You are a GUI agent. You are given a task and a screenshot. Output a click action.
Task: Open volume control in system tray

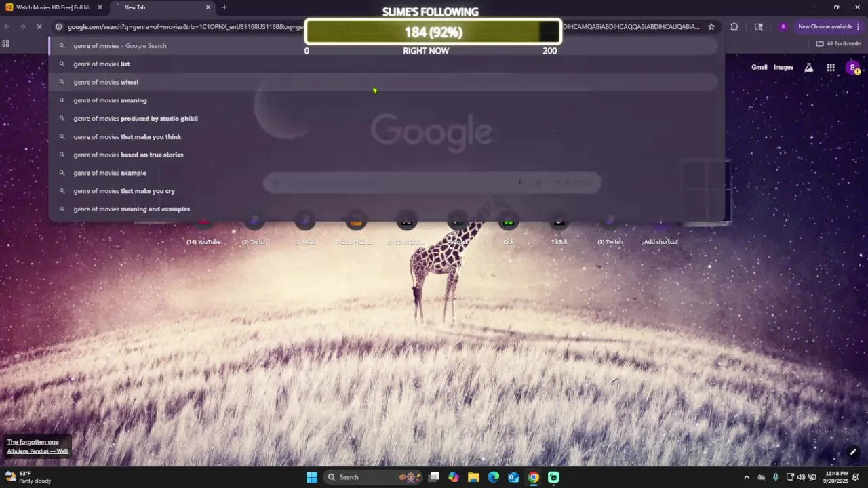(x=801, y=477)
